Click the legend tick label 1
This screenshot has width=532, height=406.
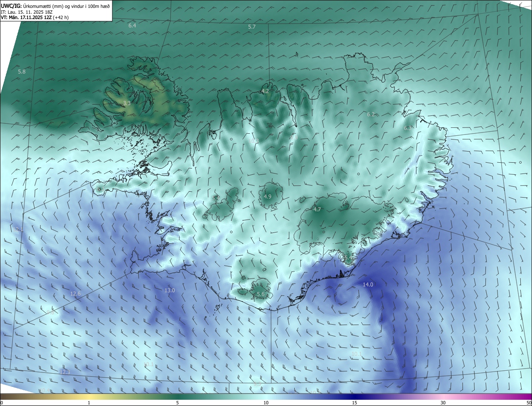tap(89, 403)
